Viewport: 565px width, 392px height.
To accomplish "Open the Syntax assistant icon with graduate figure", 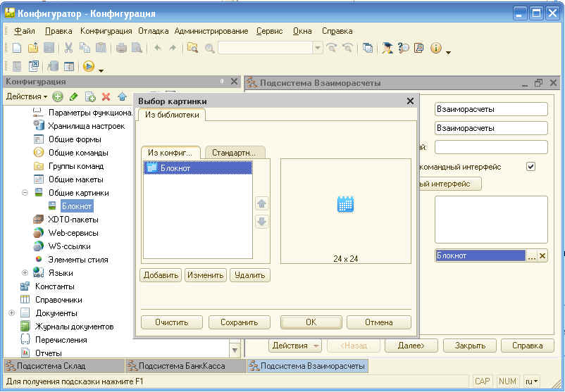I will point(387,48).
